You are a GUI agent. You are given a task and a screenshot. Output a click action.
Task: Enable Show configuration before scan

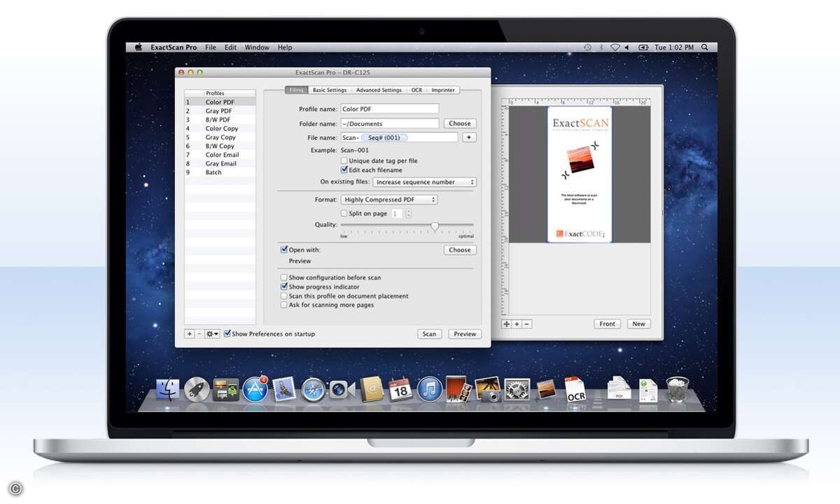(283, 278)
